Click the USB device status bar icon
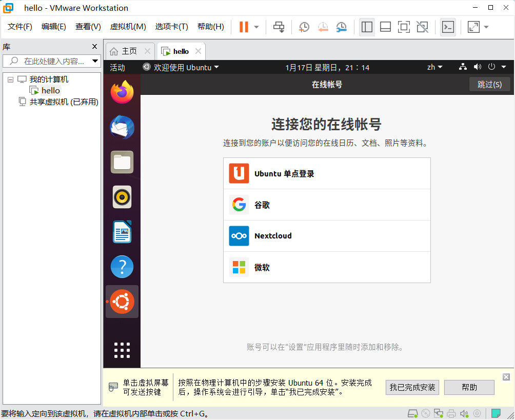 pyautogui.click(x=477, y=413)
